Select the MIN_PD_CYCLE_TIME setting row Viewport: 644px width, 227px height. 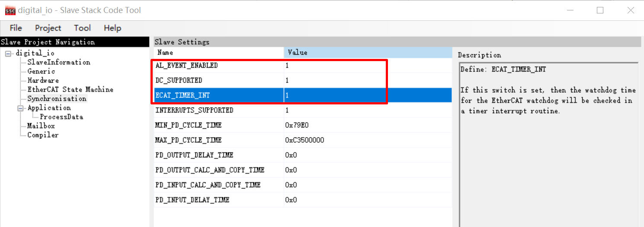pos(303,125)
